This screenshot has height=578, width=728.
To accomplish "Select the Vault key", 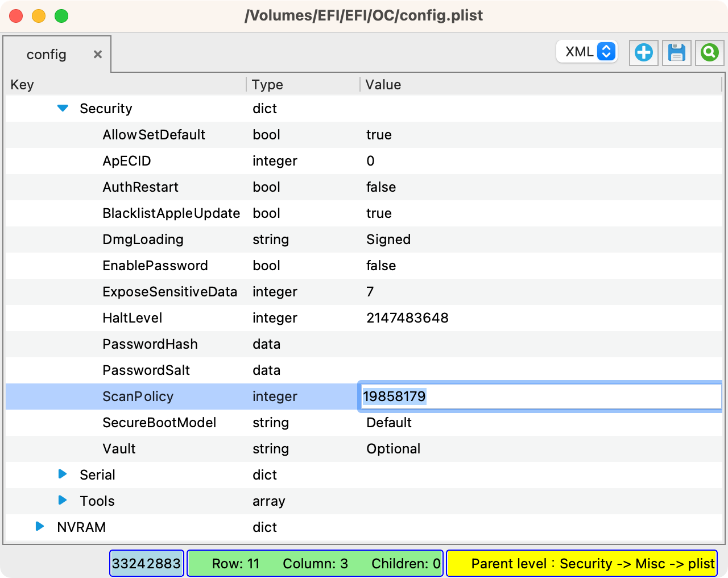I will point(119,449).
